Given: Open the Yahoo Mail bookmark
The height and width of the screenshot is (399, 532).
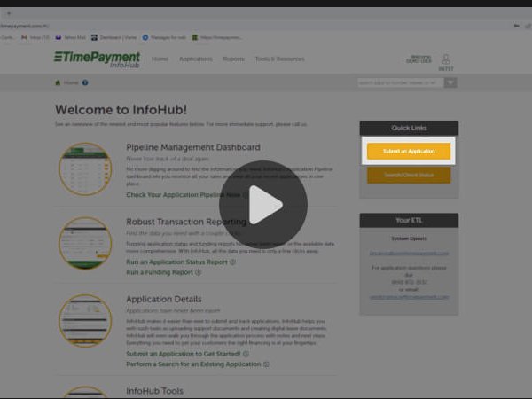Looking at the screenshot, I should click(x=71, y=37).
